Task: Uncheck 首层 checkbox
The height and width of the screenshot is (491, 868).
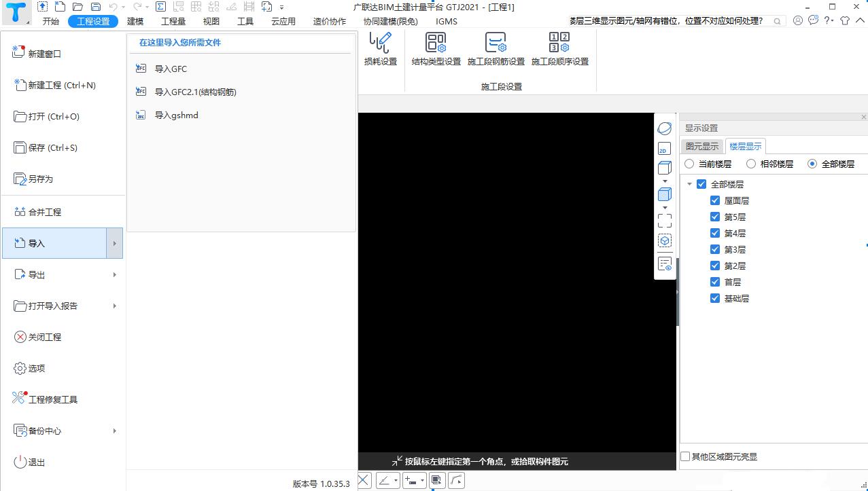Action: tap(715, 282)
